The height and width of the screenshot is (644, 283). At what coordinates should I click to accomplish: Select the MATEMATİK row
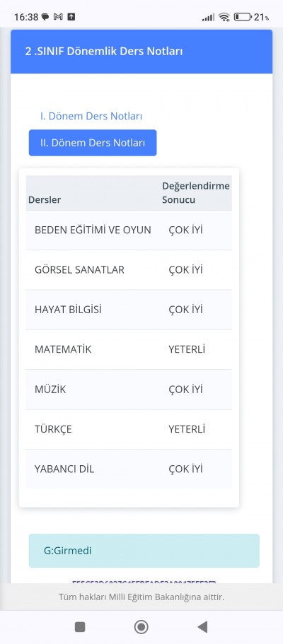(129, 349)
